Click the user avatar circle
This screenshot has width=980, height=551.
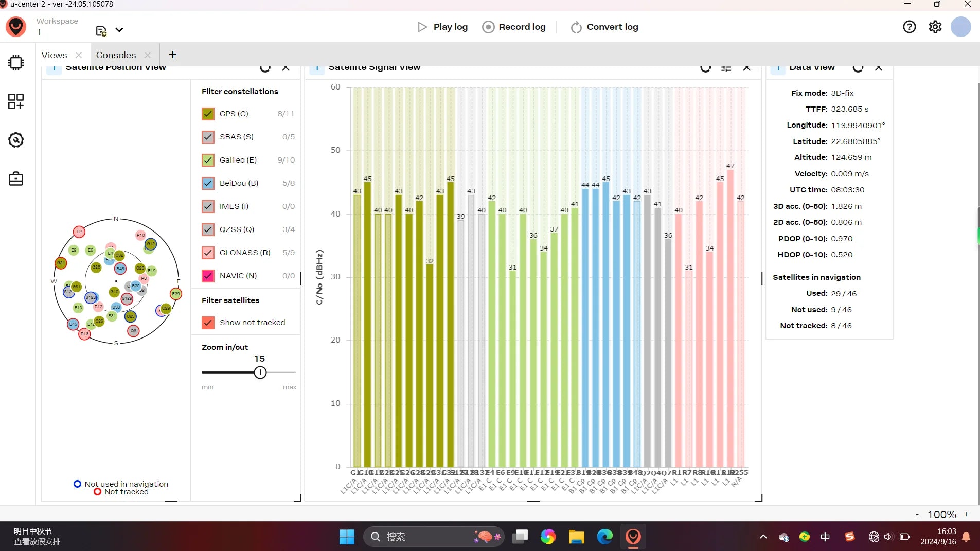tap(960, 27)
